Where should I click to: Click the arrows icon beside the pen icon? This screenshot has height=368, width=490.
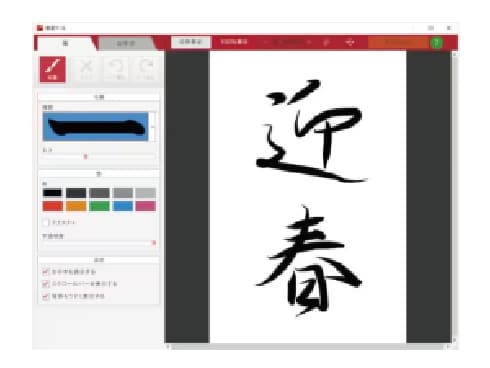pyautogui.click(x=350, y=42)
